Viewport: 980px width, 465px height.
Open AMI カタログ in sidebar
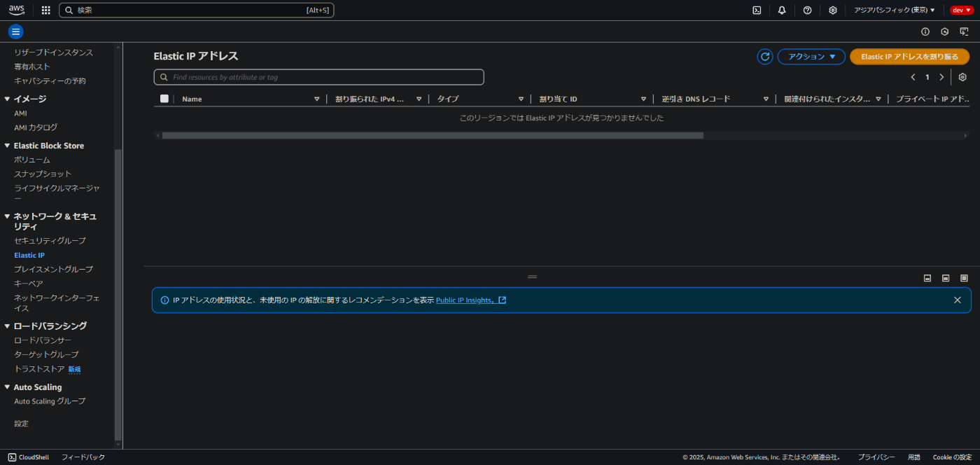[36, 127]
